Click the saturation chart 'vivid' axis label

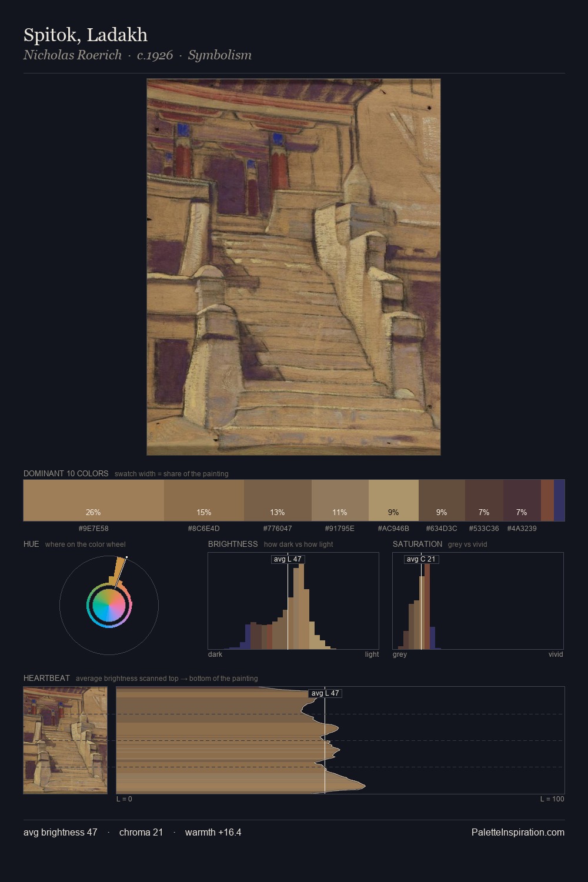(556, 654)
